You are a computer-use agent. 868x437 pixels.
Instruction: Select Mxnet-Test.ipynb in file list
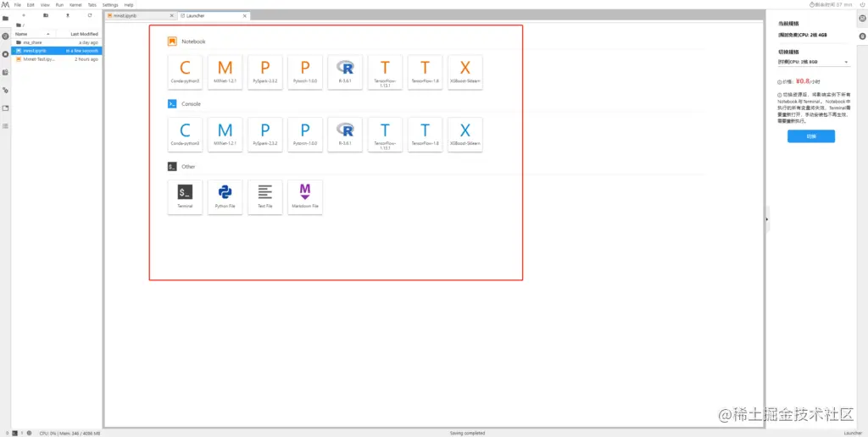tap(57, 58)
